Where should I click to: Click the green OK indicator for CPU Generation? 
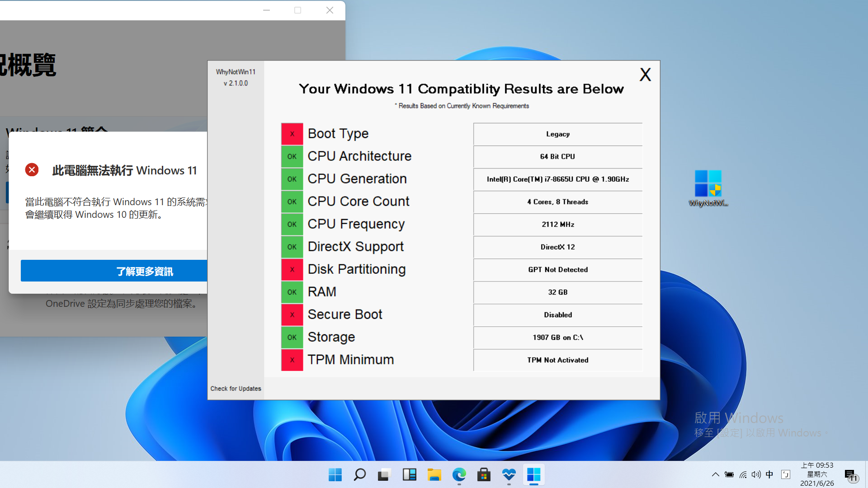[x=292, y=179]
